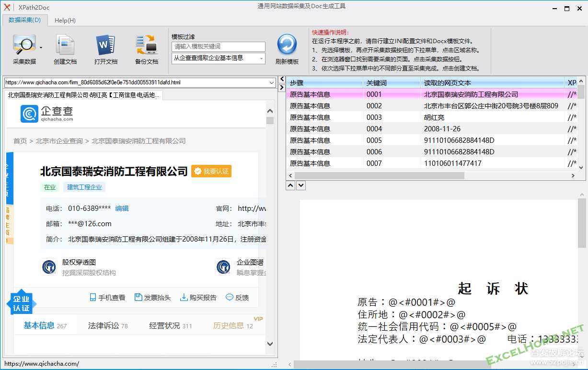Click the 企业图谱 icon
This screenshot has height=370, width=588.
tap(223, 266)
